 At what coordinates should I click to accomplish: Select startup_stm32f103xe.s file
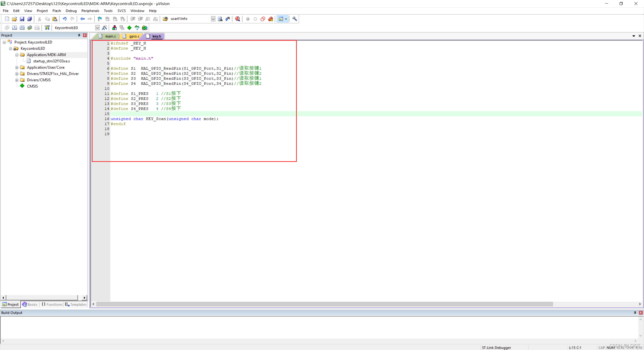click(51, 61)
